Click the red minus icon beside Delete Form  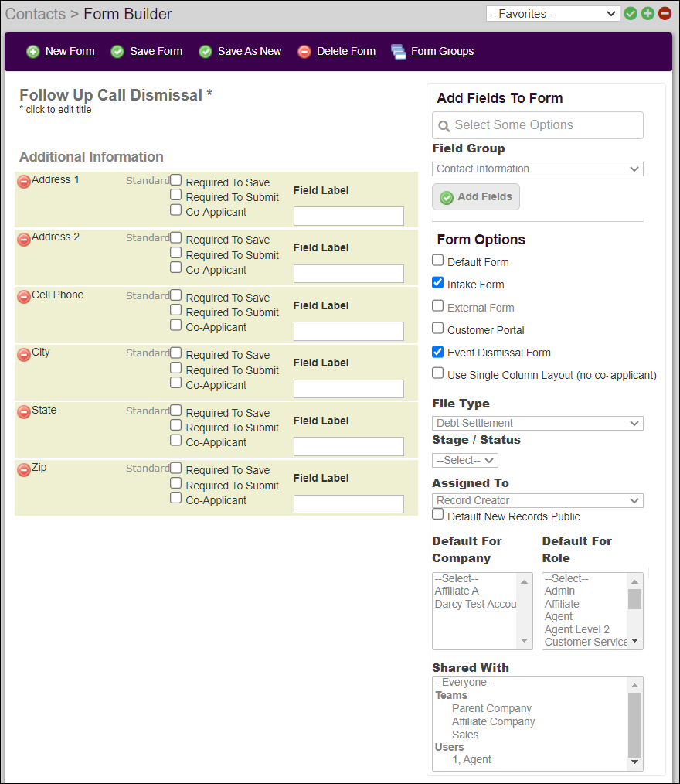click(x=304, y=51)
